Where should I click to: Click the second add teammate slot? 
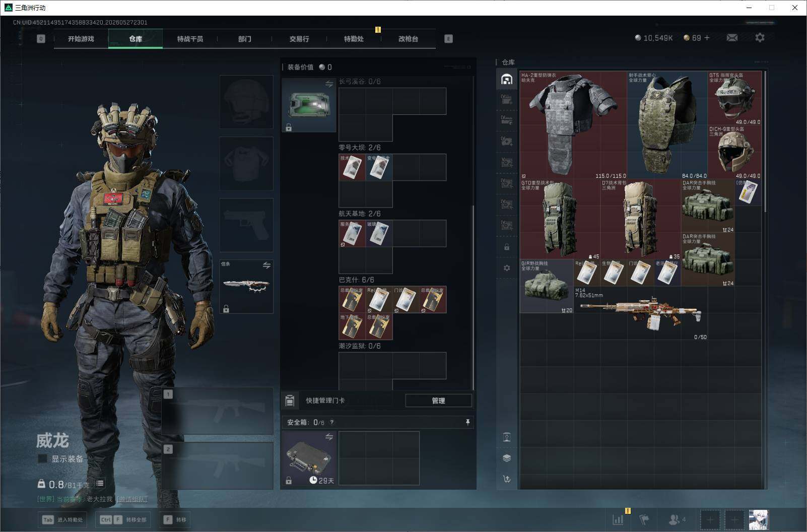coord(734,520)
